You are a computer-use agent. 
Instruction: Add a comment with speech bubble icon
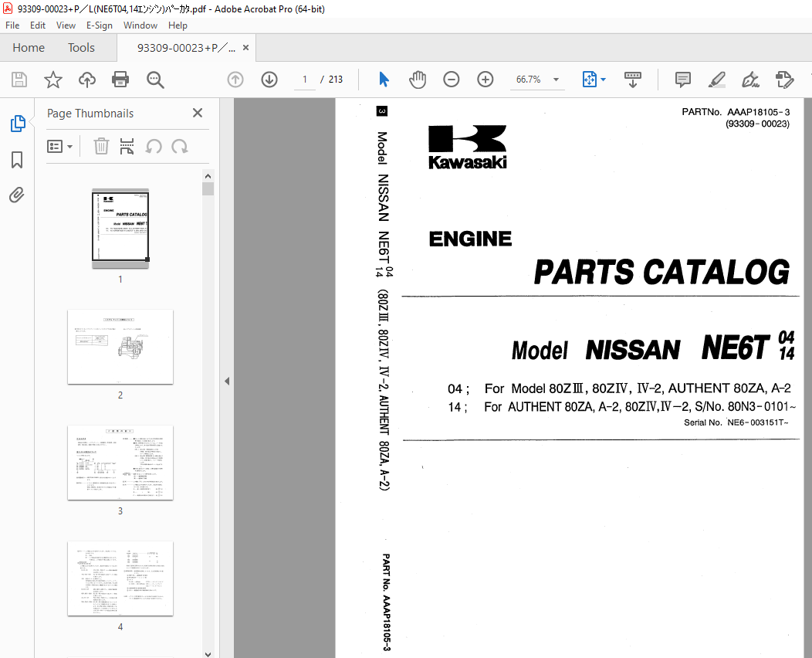tap(683, 80)
